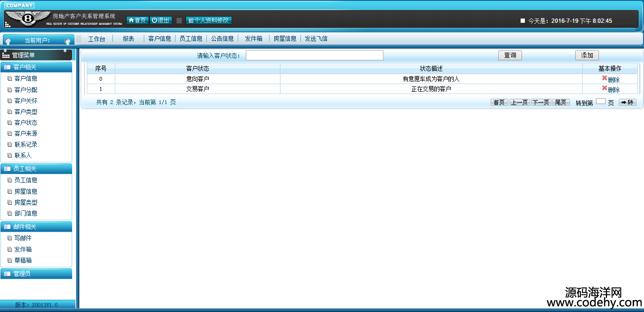The width and height of the screenshot is (644, 312).
Task: Collapse the 客户相关 menu section
Action: [x=37, y=67]
